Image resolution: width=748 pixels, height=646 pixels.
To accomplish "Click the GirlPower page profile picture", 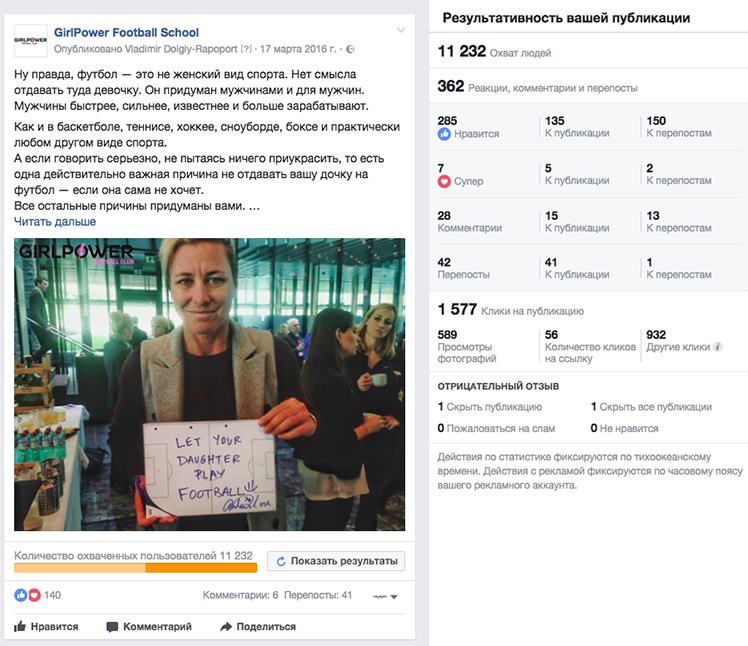I will tap(31, 41).
